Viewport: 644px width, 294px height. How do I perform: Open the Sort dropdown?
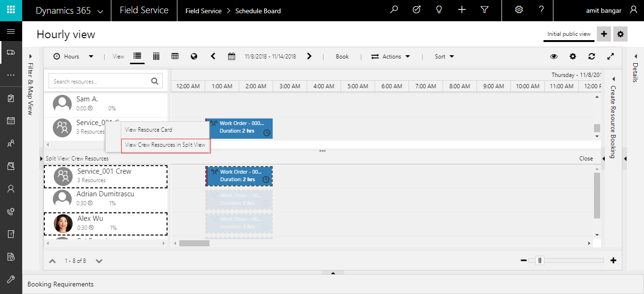[x=444, y=56]
